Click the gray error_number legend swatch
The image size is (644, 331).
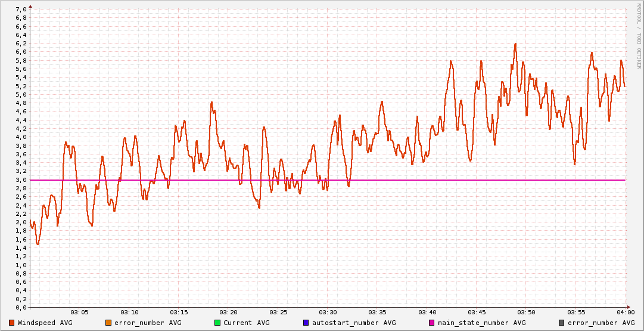561,323
